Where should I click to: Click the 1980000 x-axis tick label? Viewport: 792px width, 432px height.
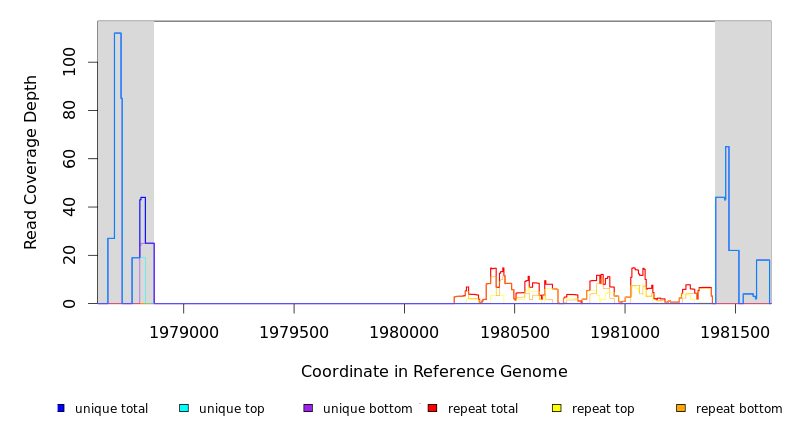point(404,331)
